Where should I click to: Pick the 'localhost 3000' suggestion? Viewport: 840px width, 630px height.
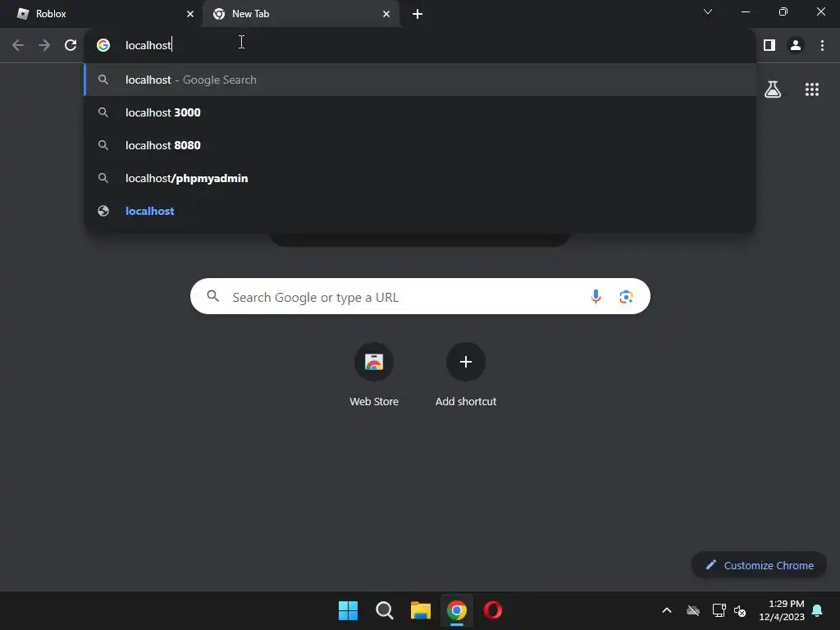(420, 112)
